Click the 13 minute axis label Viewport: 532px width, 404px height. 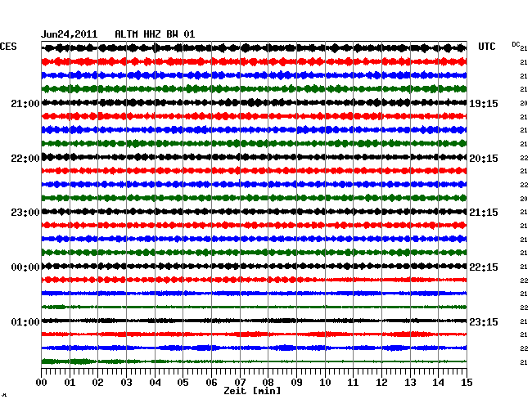coord(410,383)
